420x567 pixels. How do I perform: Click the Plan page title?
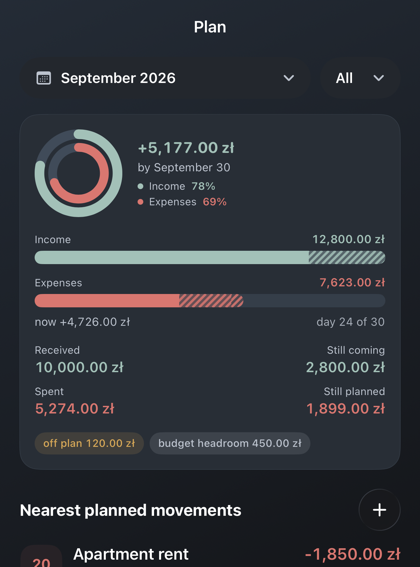pyautogui.click(x=210, y=27)
